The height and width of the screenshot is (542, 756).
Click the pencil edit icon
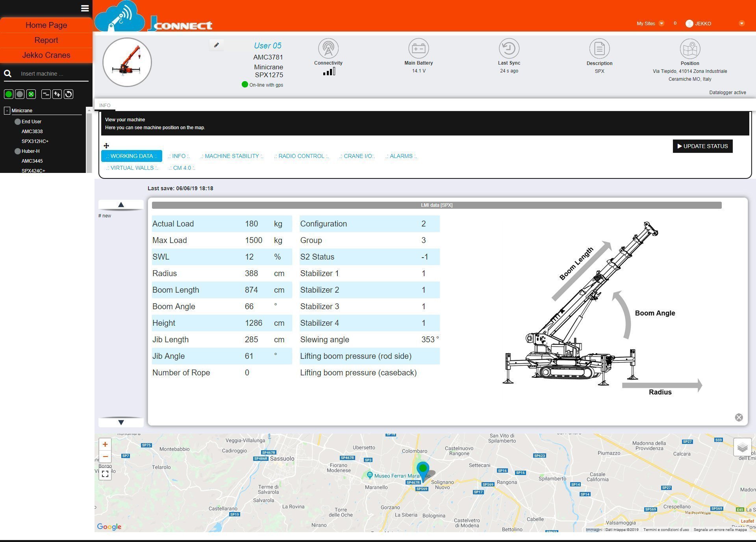pyautogui.click(x=216, y=45)
